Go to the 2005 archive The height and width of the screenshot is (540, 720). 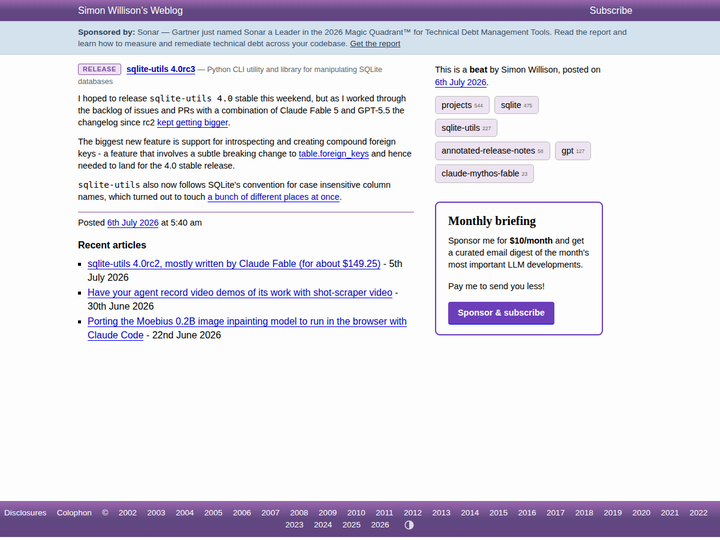pos(213,513)
